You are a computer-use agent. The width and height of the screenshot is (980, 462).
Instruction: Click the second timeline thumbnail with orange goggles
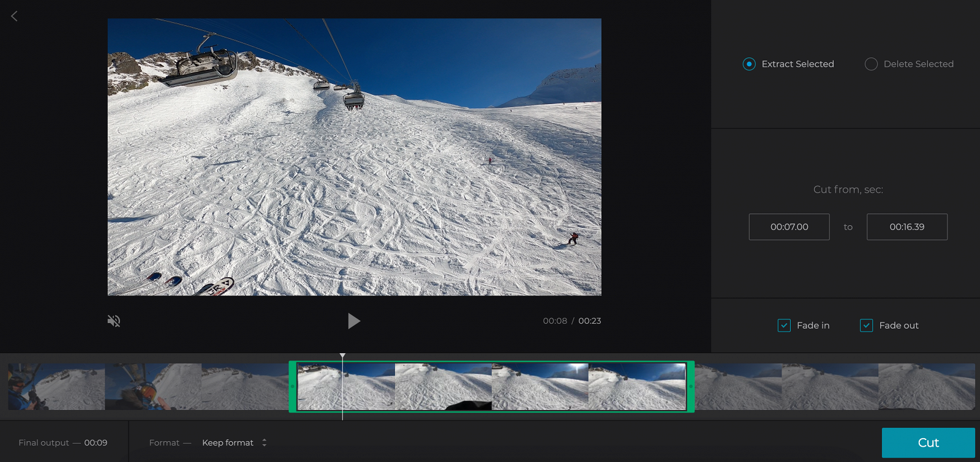(153, 387)
